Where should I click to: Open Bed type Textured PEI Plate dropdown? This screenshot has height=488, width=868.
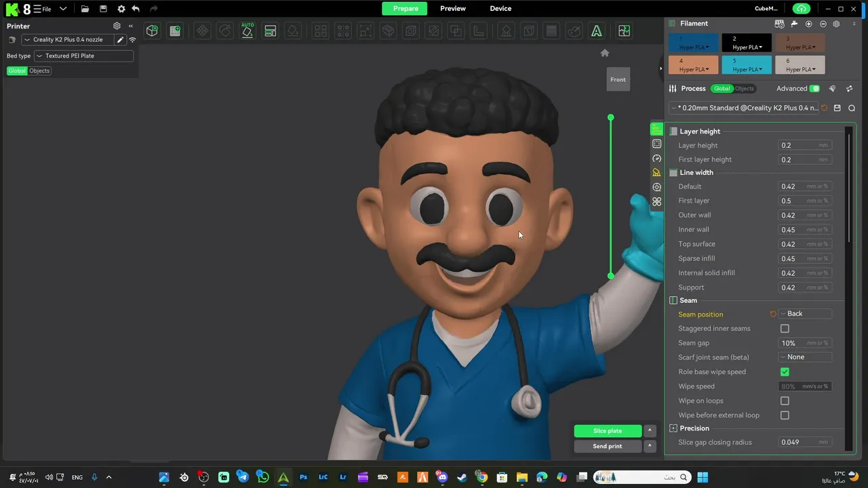[x=83, y=56]
